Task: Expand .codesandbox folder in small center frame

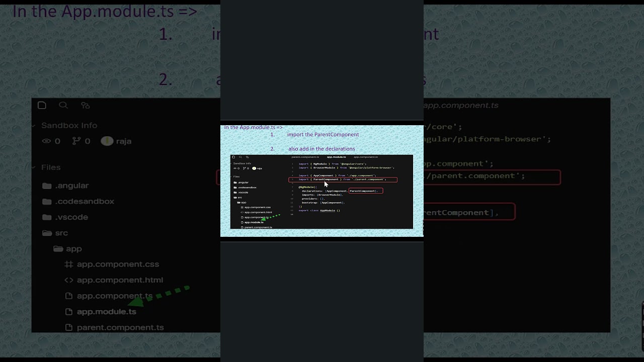Action: tap(246, 188)
